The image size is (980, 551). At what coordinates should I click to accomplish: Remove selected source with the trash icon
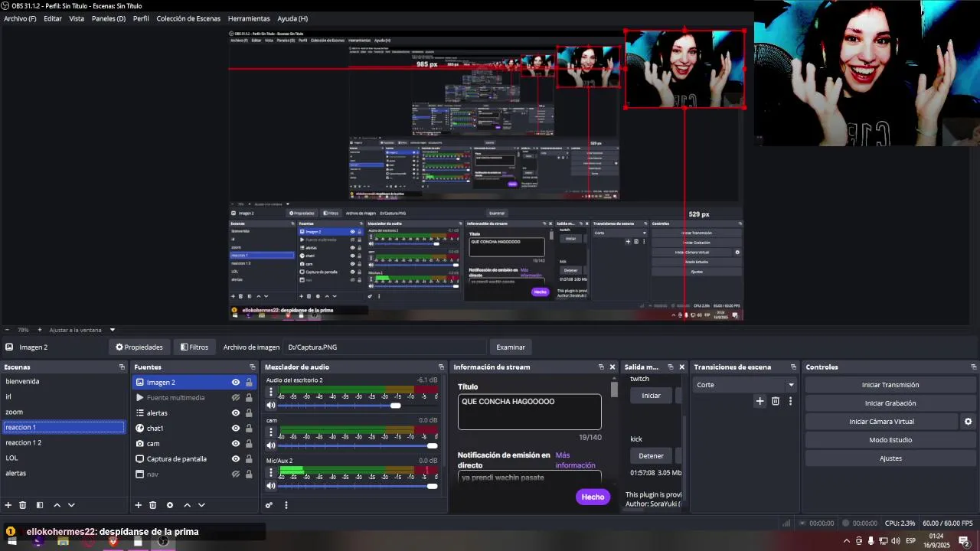point(153,505)
